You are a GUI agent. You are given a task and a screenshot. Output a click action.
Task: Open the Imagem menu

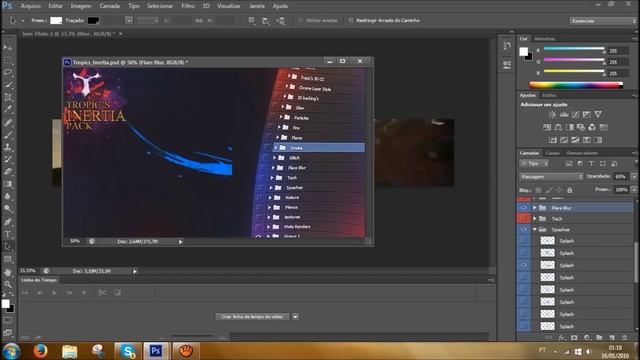pyautogui.click(x=81, y=6)
